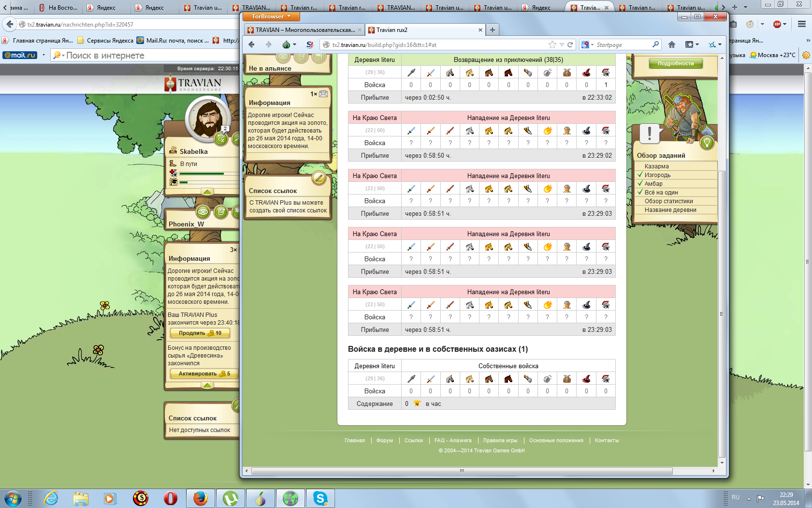Open the completed 'Амбар' quest
The width and height of the screenshot is (812, 508).
coord(653,184)
